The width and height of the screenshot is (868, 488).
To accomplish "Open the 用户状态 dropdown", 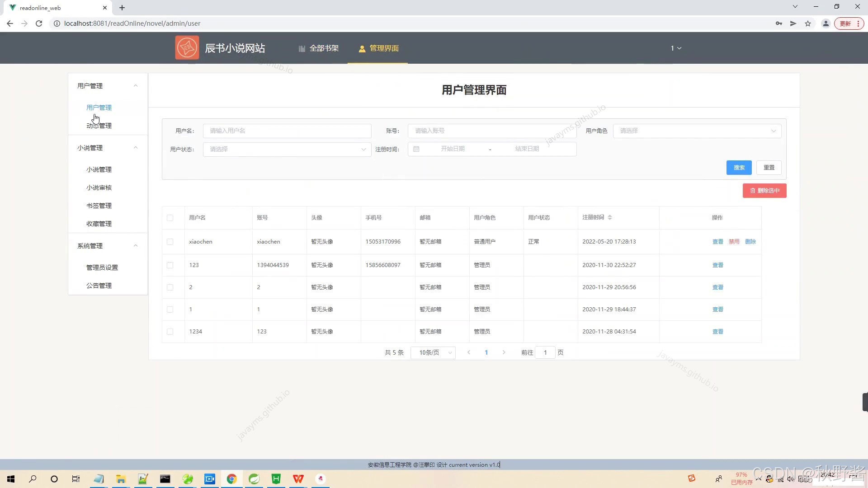I will (x=287, y=149).
